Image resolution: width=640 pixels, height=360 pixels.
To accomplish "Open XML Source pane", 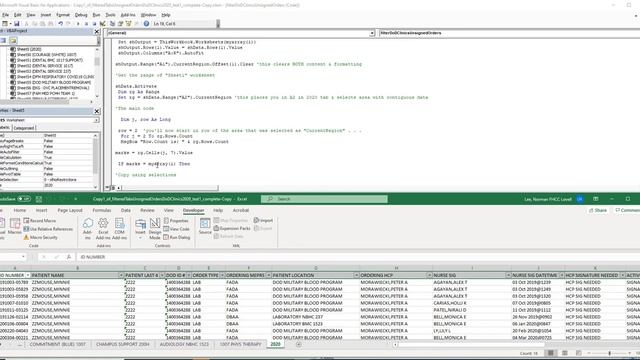I will tap(205, 226).
